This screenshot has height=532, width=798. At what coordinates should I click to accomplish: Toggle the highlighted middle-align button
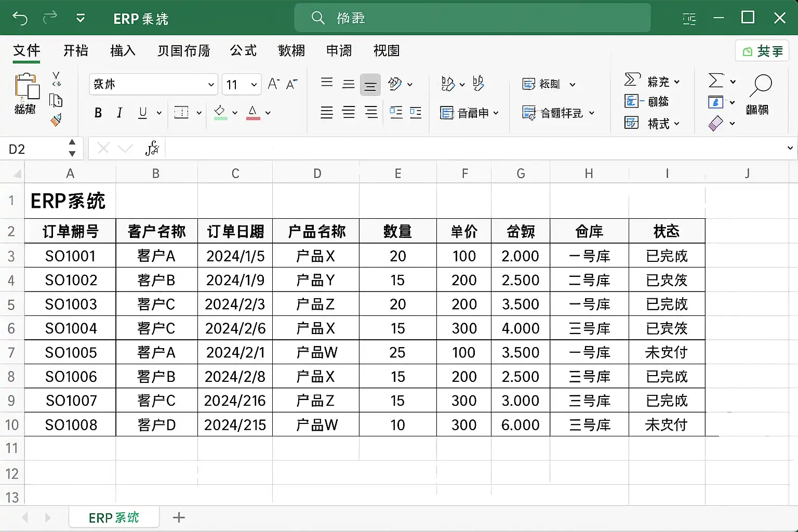370,85
